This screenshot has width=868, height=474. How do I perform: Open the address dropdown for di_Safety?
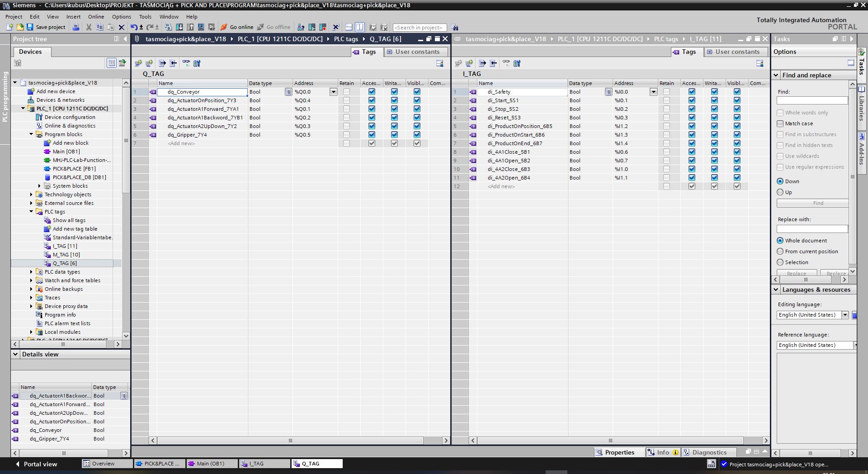[654, 92]
